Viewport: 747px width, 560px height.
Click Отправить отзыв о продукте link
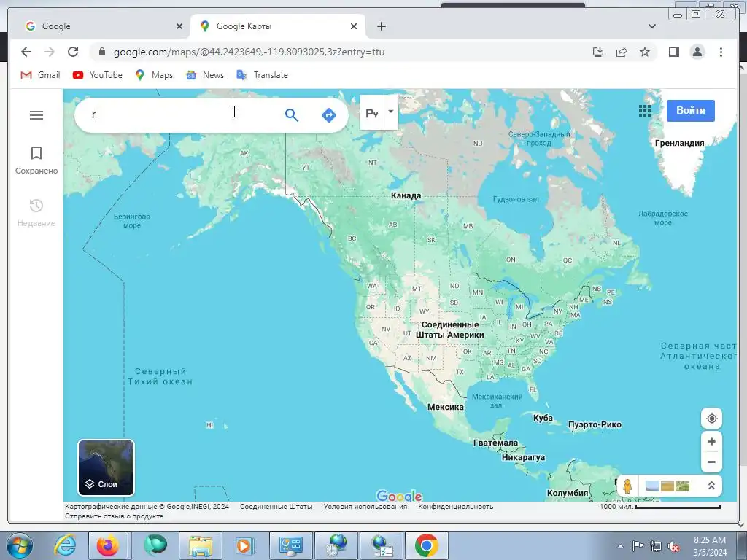114,516
